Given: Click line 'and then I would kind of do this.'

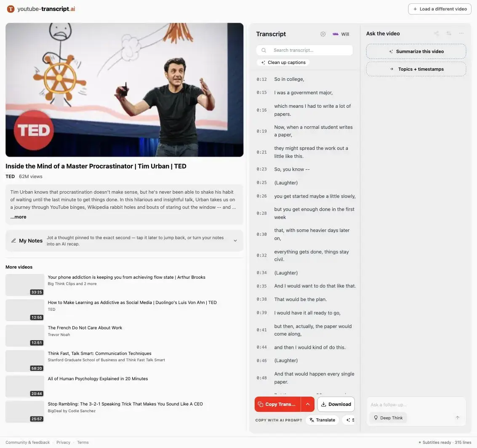Looking at the screenshot, I should coord(310,347).
